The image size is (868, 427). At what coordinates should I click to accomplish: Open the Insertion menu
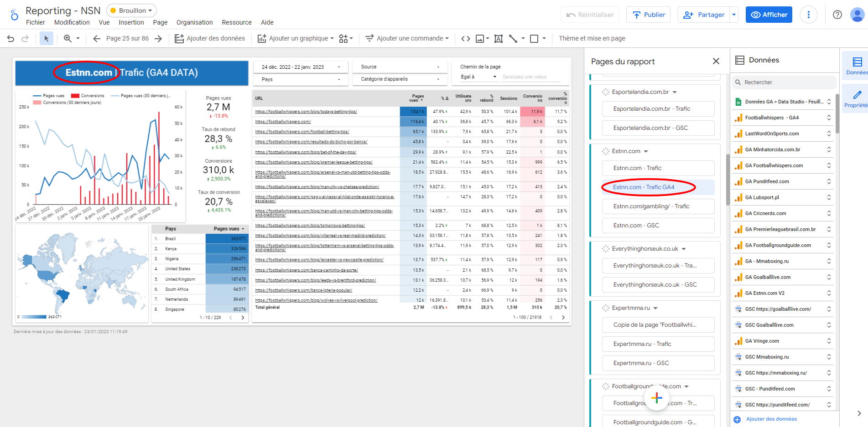click(131, 22)
